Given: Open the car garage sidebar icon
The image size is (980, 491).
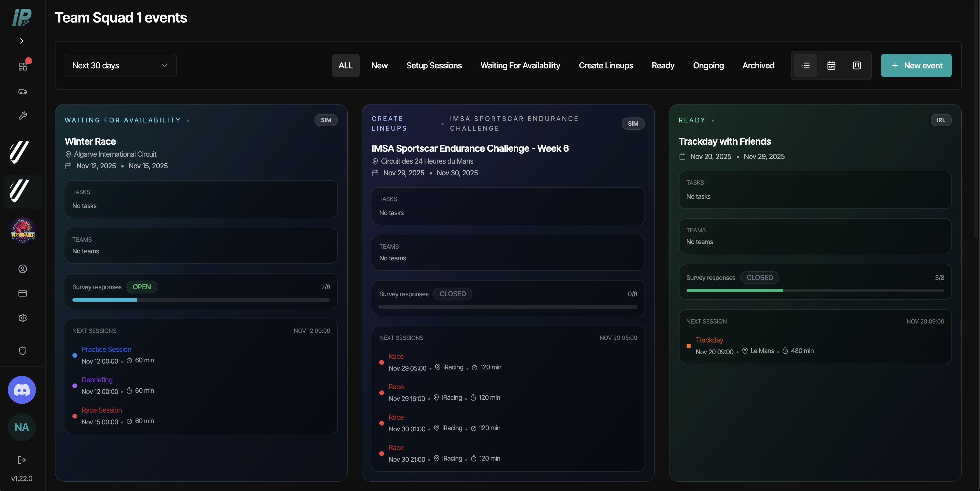Looking at the screenshot, I should 23,91.
